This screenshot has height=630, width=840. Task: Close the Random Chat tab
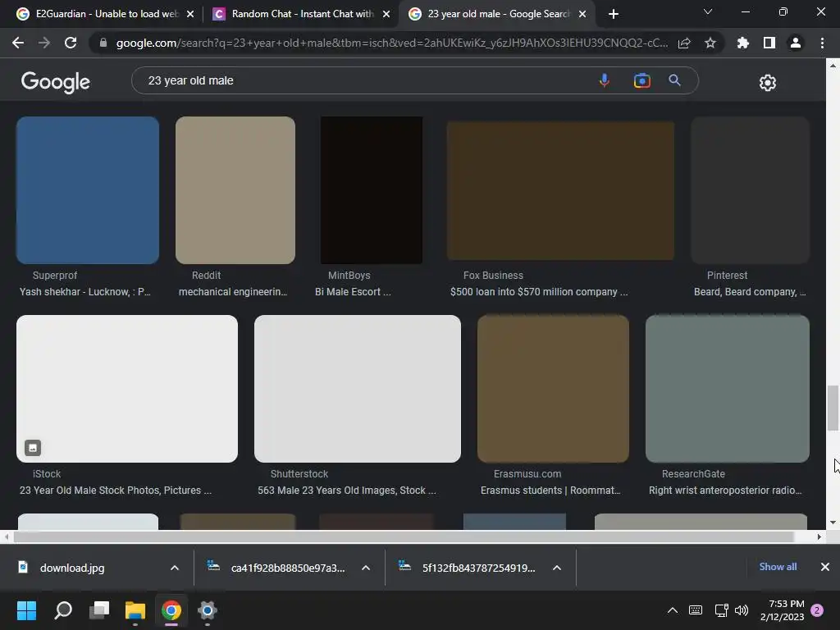pos(386,14)
